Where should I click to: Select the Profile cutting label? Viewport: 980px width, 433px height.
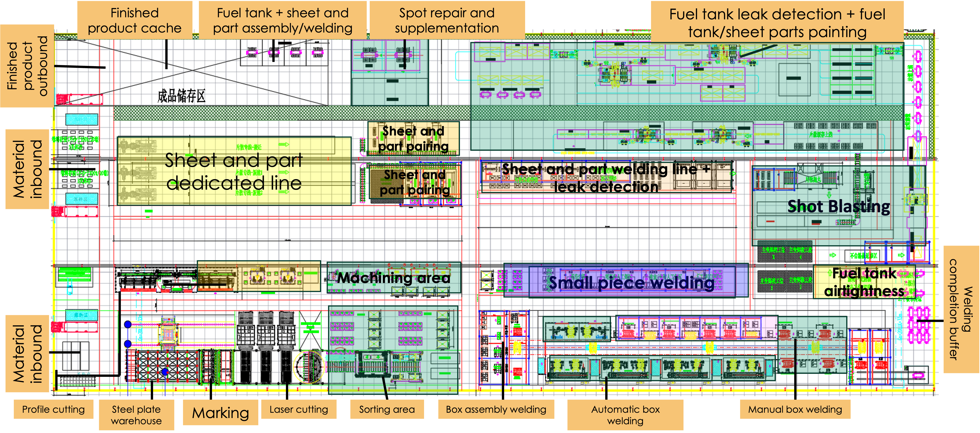(53, 409)
